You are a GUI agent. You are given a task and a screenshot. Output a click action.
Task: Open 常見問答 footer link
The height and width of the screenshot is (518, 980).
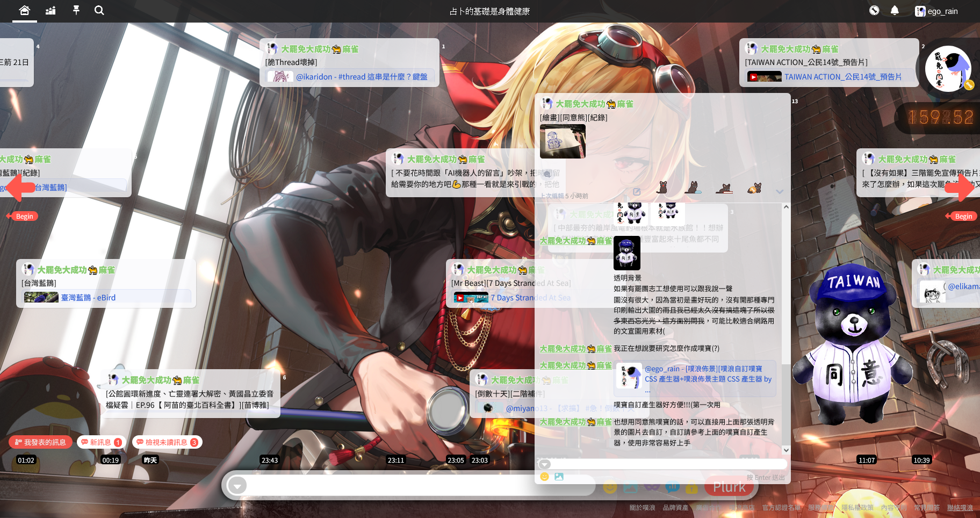(x=927, y=507)
